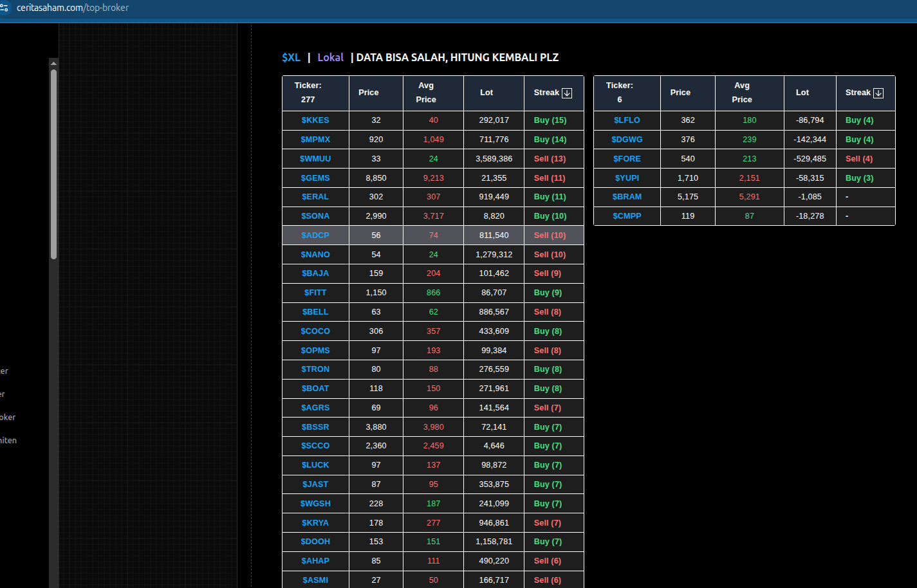The width and height of the screenshot is (917, 588).
Task: Go to the $ERAL ticker page
Action: [315, 197]
